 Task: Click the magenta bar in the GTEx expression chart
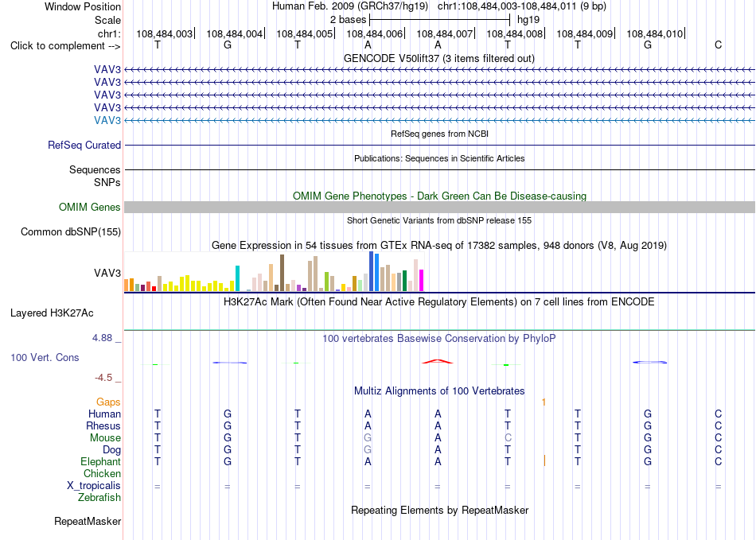(421, 281)
